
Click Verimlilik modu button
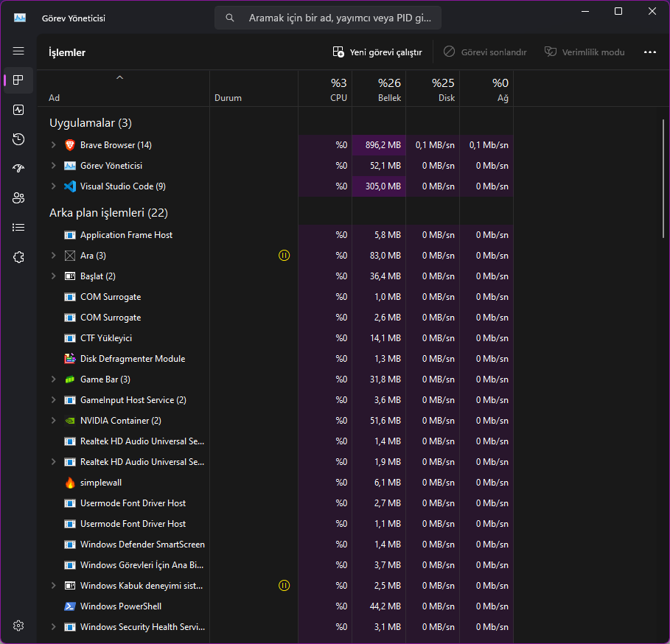[584, 52]
